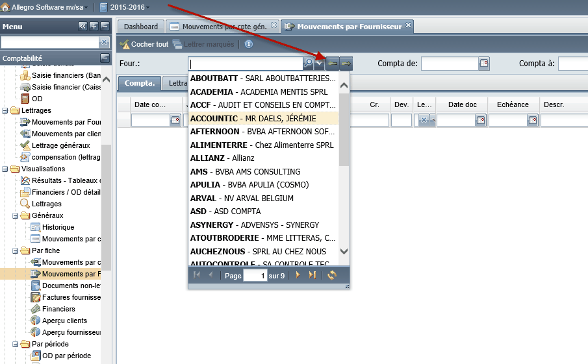This screenshot has height=364, width=588.
Task: Choose ACCF - AUDIT ET CONSEILS entry
Action: [x=263, y=105]
